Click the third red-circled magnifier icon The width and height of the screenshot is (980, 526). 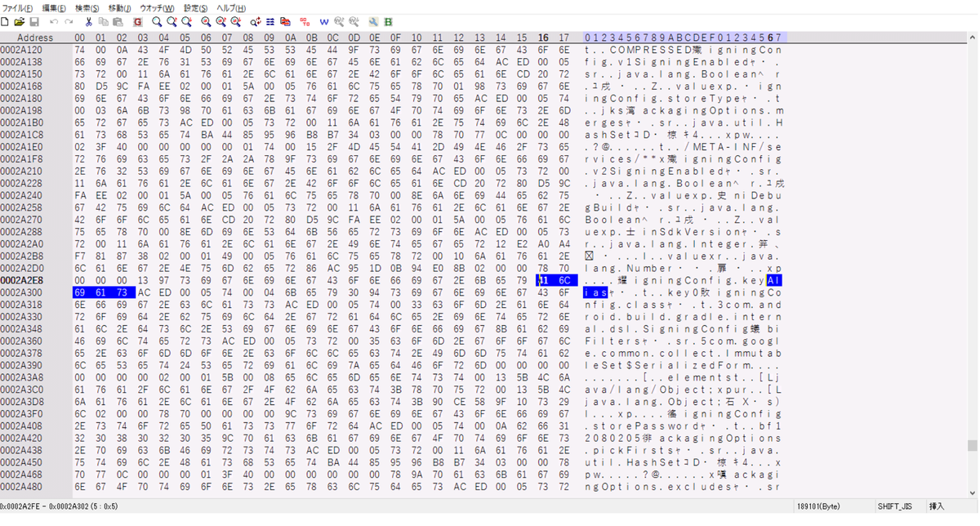pos(235,22)
